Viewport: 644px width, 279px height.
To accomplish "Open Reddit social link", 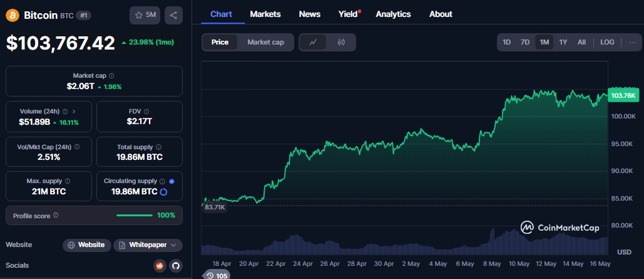I will point(160,265).
